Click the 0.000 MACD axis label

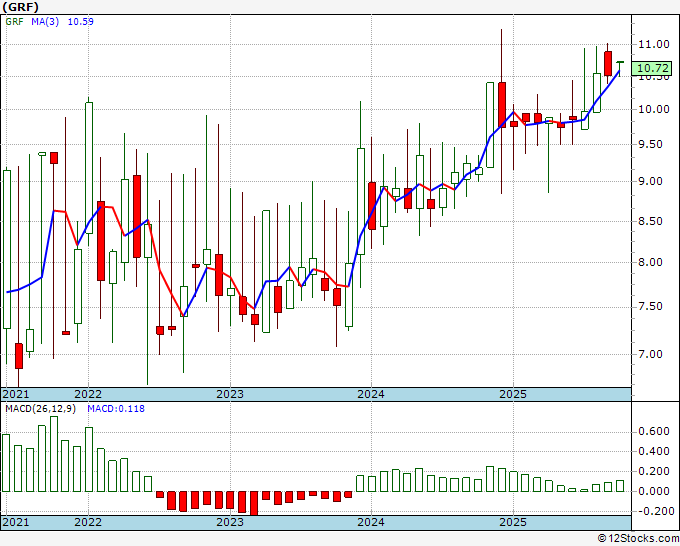653,491
